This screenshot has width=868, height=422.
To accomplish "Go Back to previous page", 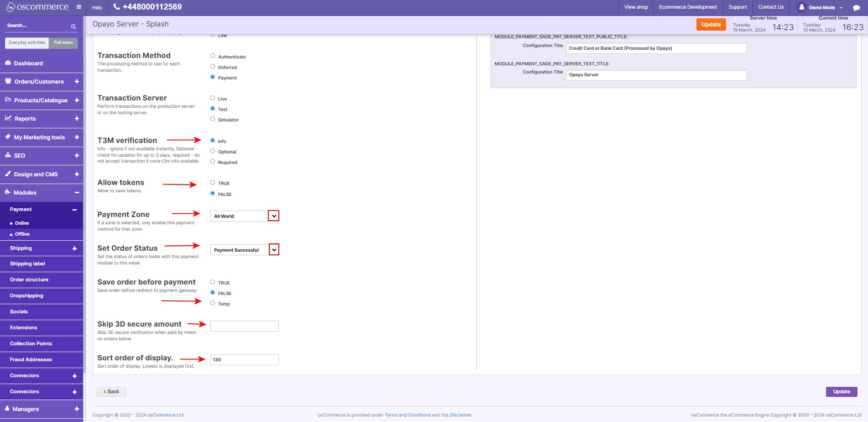I will tap(111, 391).
